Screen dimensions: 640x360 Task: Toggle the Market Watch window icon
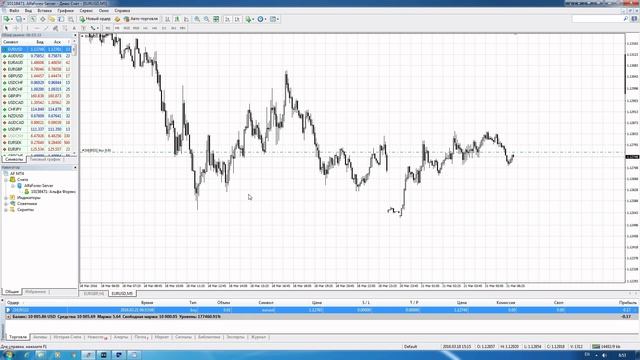pos(33,19)
